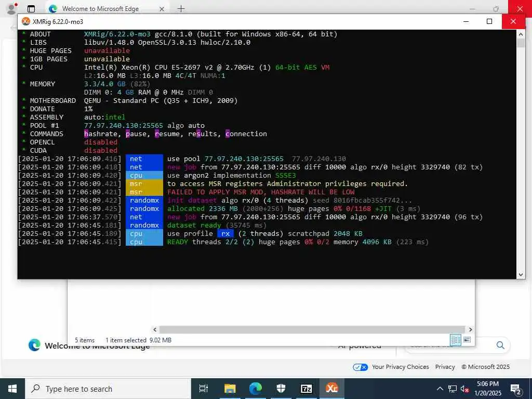Click the '5 items' status bar text
The width and height of the screenshot is (532, 399).
click(x=85, y=340)
